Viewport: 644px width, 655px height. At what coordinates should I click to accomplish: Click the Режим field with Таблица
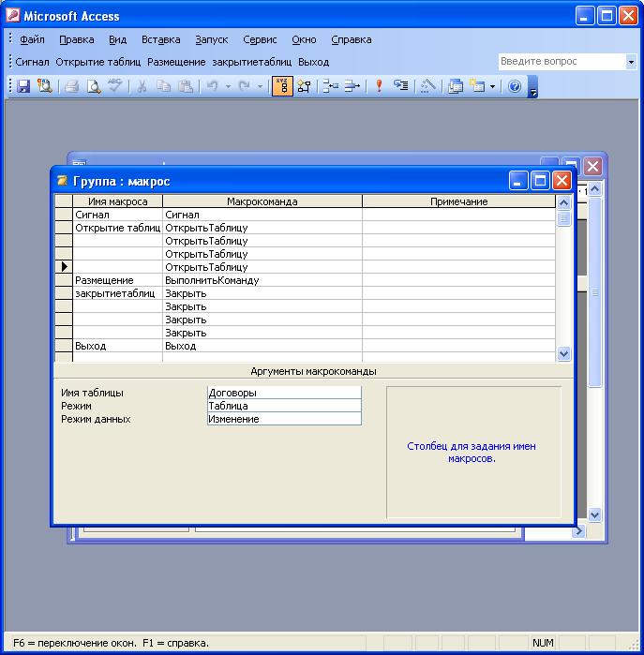[x=284, y=406]
